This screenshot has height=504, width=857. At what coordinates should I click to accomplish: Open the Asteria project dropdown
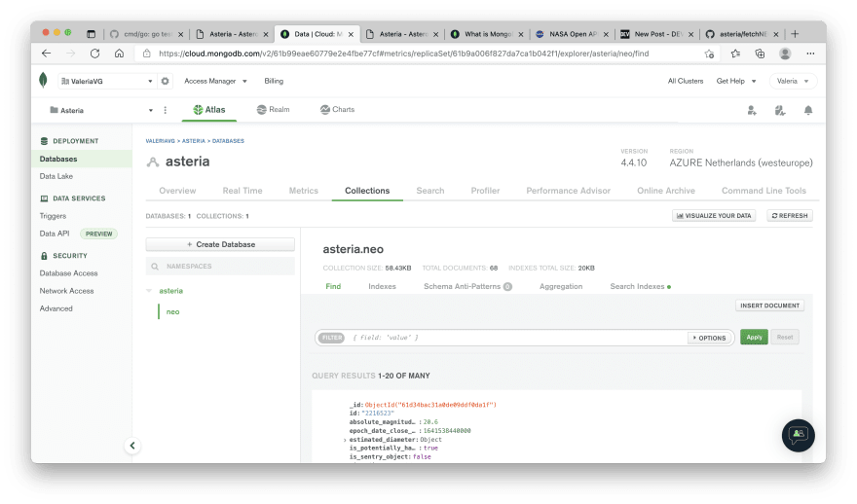[x=100, y=110]
